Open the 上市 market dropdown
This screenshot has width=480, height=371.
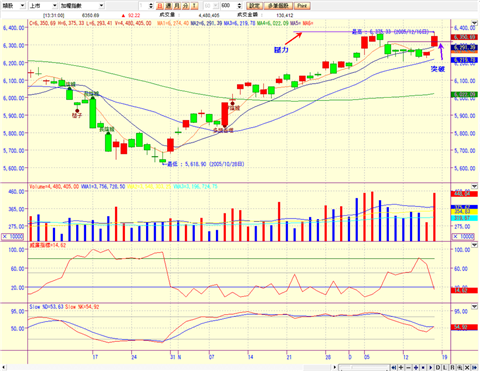click(43, 6)
